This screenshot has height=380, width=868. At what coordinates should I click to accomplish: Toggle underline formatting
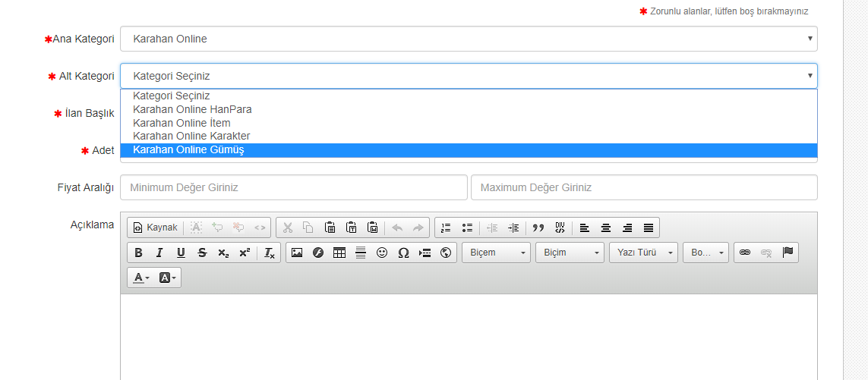tap(181, 253)
